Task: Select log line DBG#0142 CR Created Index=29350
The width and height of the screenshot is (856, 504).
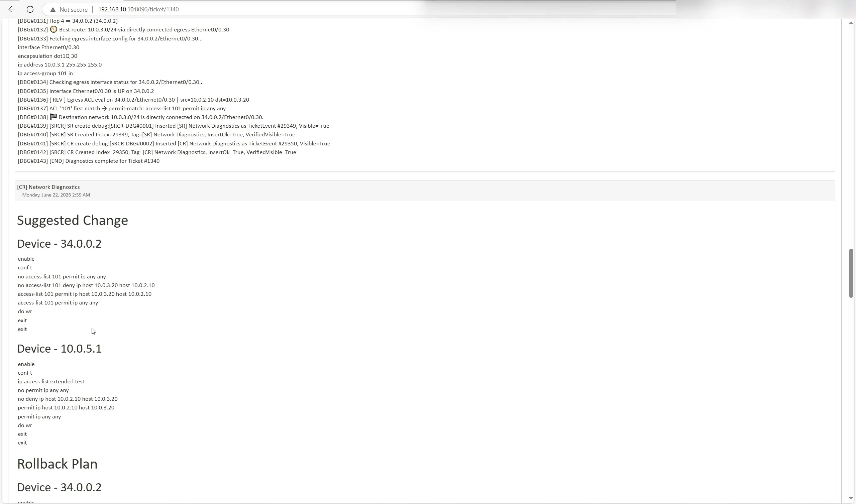Action: pos(157,152)
